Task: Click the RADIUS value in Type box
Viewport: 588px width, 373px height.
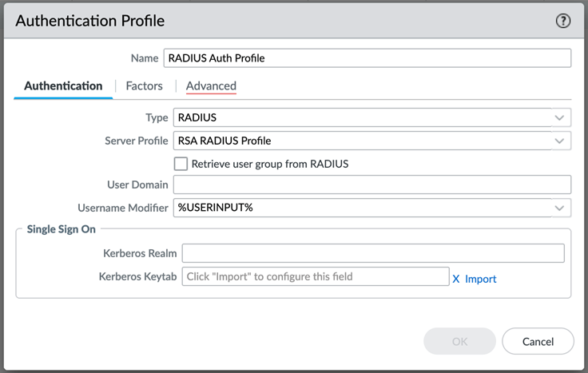Action: pyautogui.click(x=198, y=117)
